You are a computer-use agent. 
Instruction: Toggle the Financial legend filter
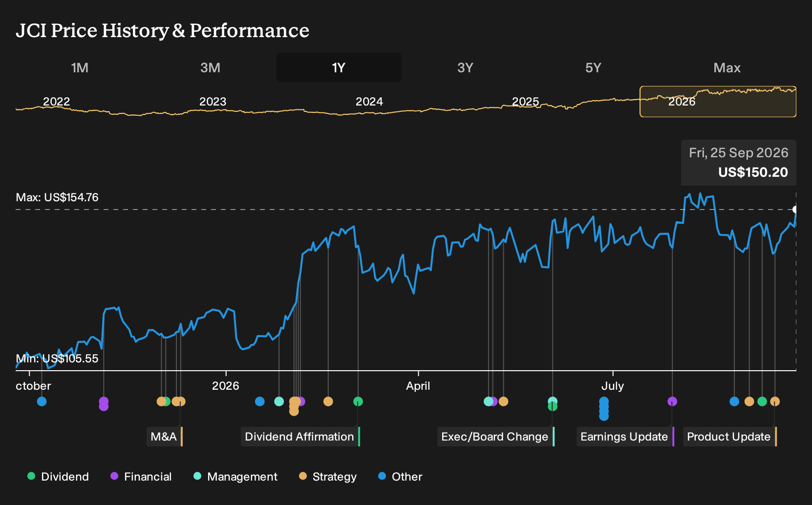click(x=141, y=477)
